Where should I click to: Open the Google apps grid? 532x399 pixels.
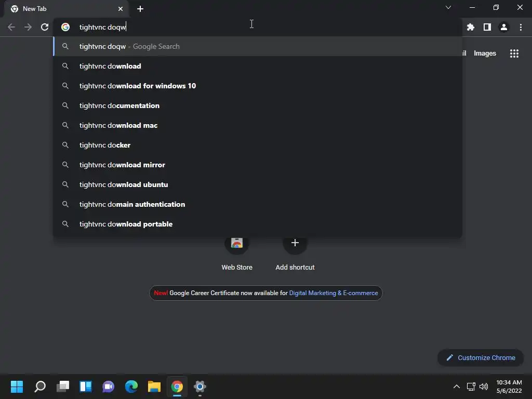(514, 54)
